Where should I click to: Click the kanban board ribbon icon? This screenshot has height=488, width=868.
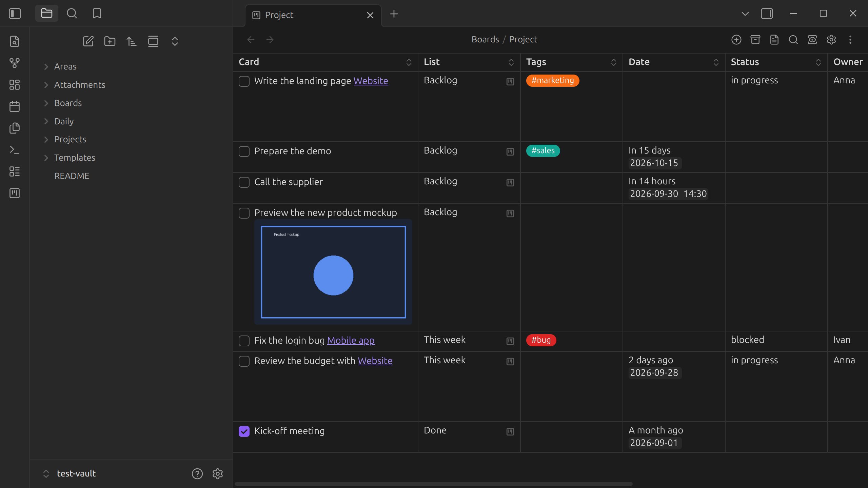click(15, 193)
